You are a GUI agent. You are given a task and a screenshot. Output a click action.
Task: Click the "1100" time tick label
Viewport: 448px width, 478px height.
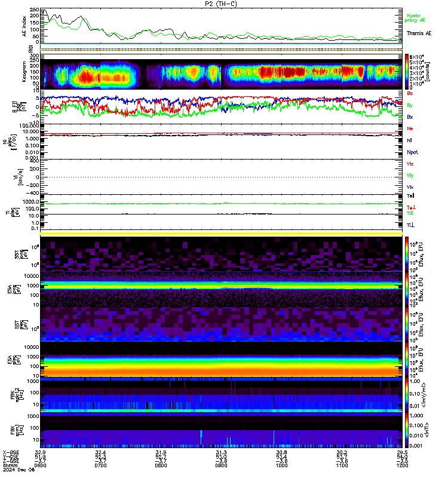(342, 465)
